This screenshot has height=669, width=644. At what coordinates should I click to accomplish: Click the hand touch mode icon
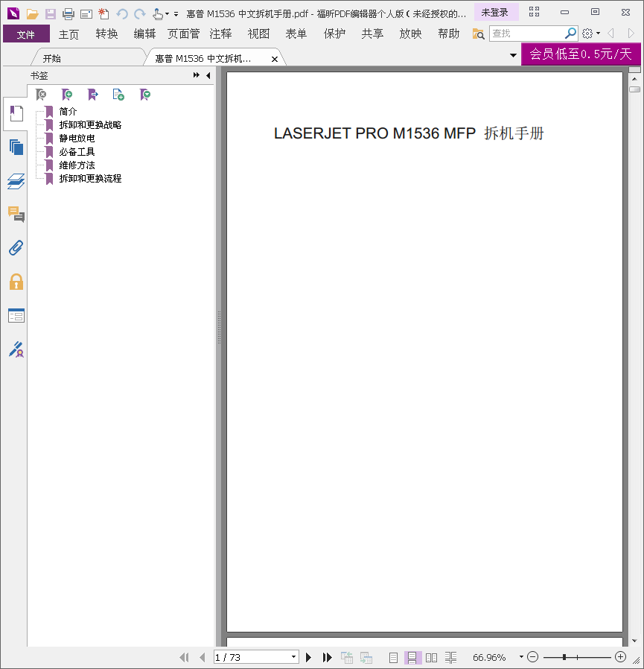click(x=158, y=14)
